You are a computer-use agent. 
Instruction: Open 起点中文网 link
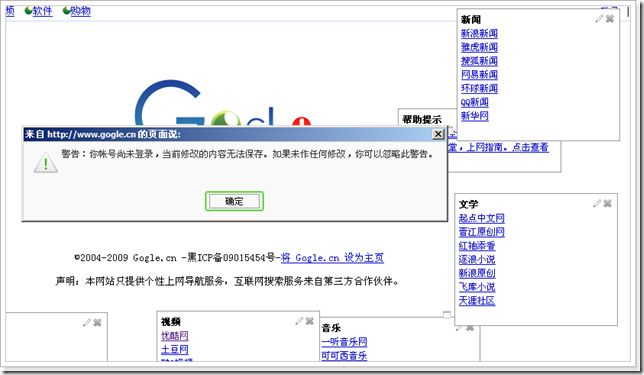(482, 218)
